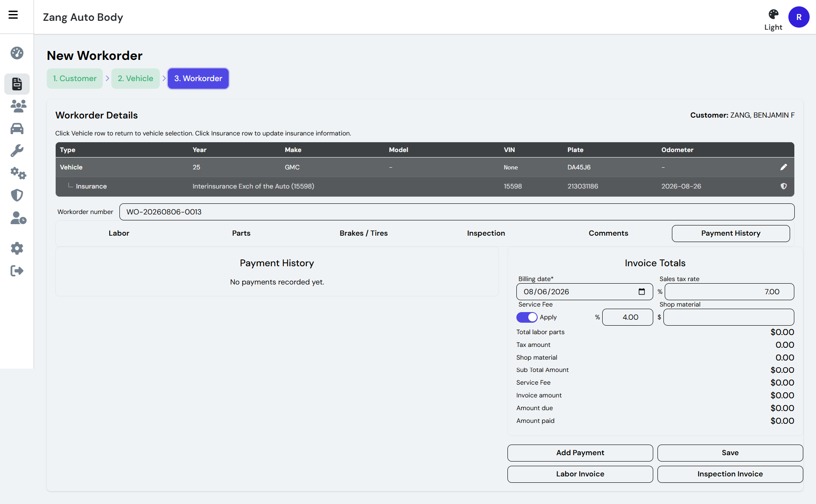This screenshot has width=816, height=504.
Task: Click the Invoice amount value
Action: [782, 395]
